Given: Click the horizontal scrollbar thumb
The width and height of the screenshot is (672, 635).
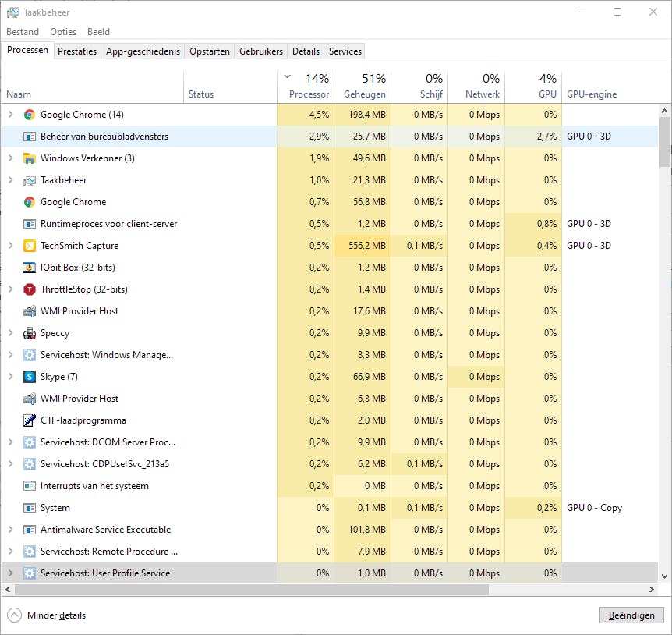Looking at the screenshot, I should (x=252, y=590).
